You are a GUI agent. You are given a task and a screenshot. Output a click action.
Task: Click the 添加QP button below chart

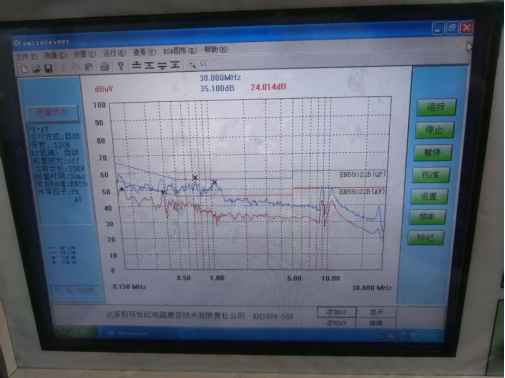336,312
